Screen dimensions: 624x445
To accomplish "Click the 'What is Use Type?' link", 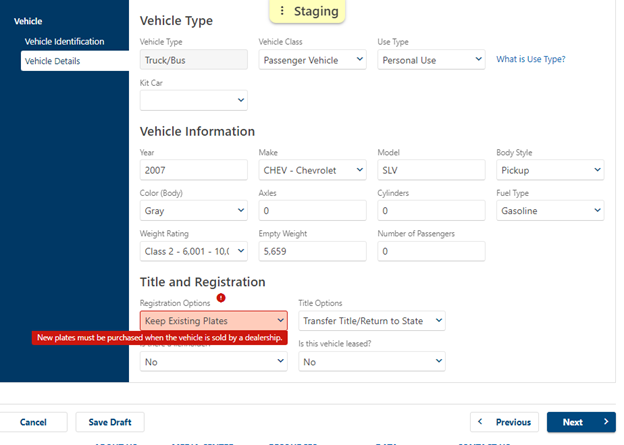I will pyautogui.click(x=530, y=60).
